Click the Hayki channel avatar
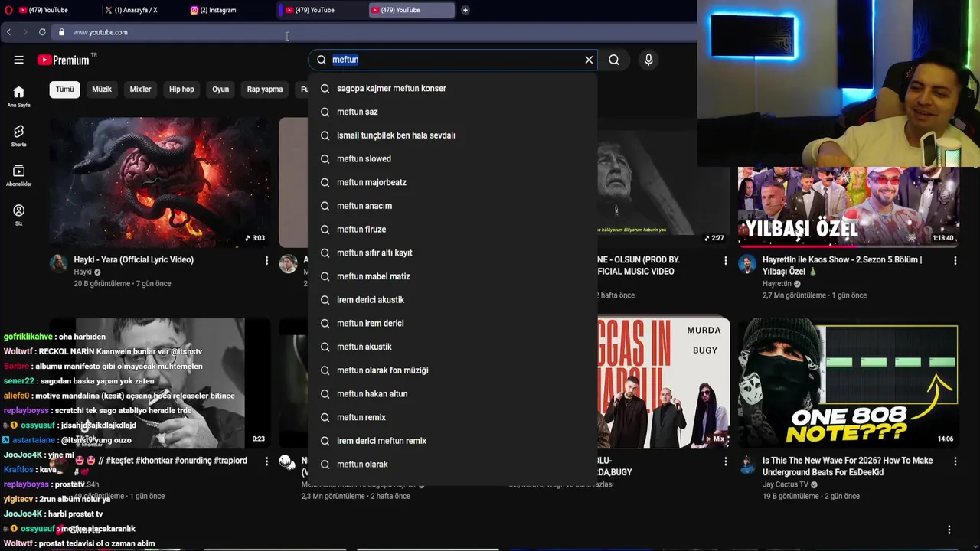This screenshot has width=980, height=551. [x=59, y=264]
